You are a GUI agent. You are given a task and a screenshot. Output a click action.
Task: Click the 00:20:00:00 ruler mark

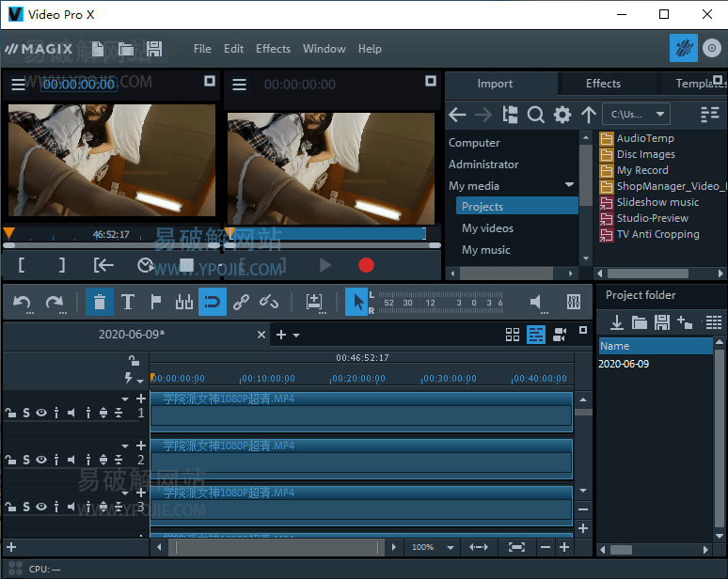358,379
